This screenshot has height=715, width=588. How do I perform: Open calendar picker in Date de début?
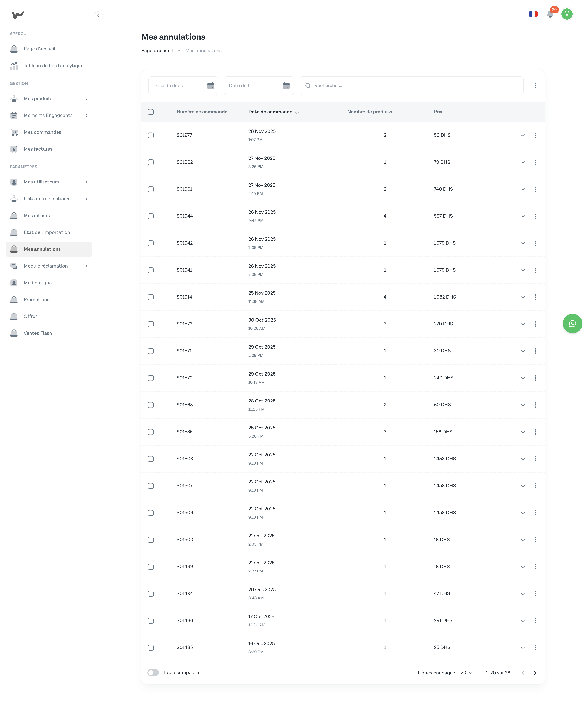[x=210, y=86]
